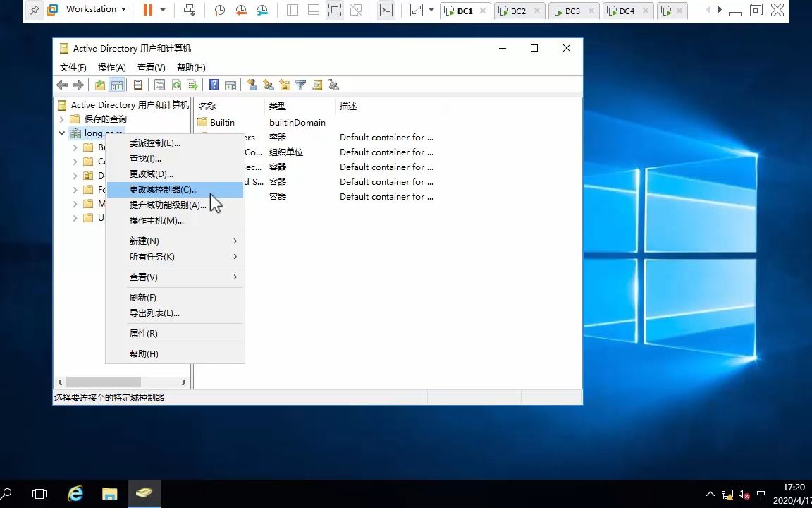Image resolution: width=812 pixels, height=508 pixels.
Task: Collapse the long.com tree node
Action: (x=61, y=133)
